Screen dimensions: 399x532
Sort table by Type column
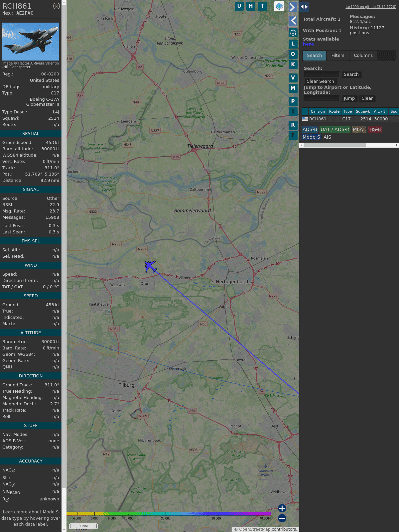347,112
